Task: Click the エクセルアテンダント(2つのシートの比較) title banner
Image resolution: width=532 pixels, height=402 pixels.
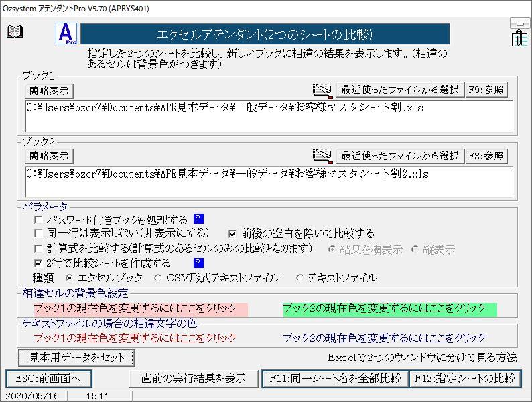Action: pos(265,34)
